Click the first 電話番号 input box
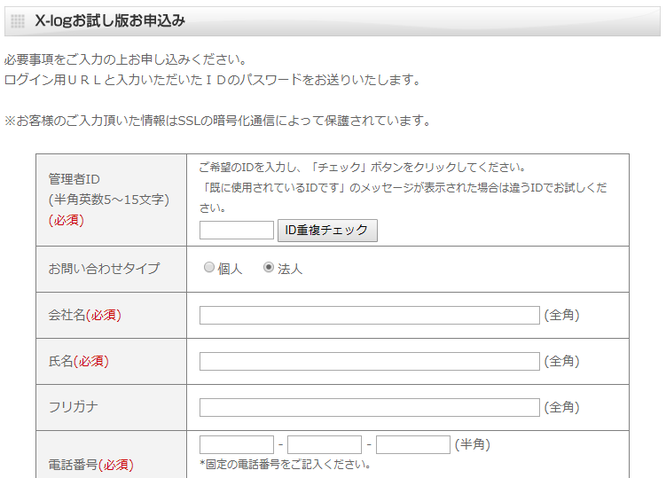 [x=237, y=445]
